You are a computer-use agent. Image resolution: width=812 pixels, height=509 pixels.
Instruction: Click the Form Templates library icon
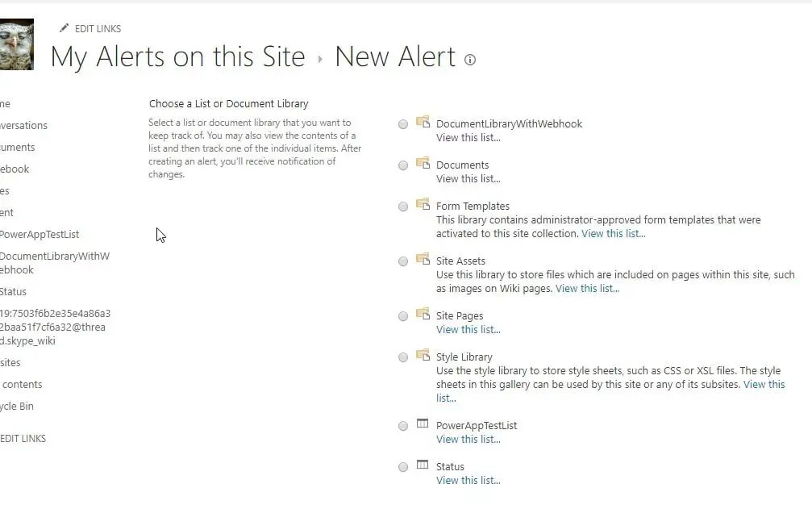click(423, 204)
